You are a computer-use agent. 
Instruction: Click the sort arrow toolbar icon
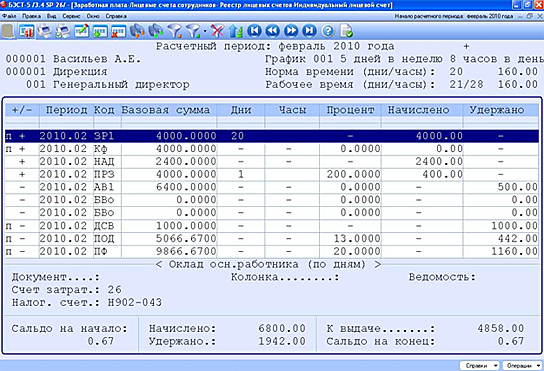(236, 32)
